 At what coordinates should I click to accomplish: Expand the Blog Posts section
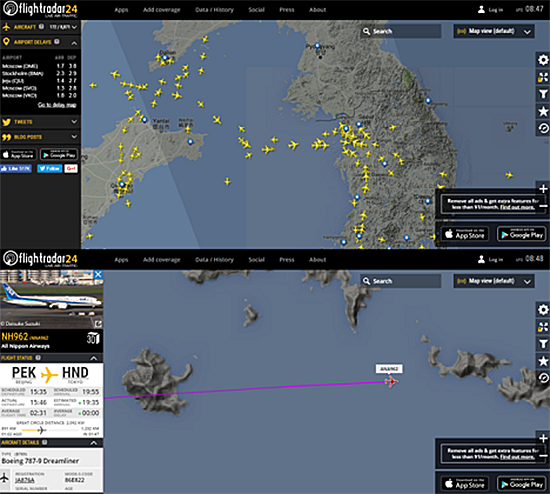pyautogui.click(x=74, y=136)
